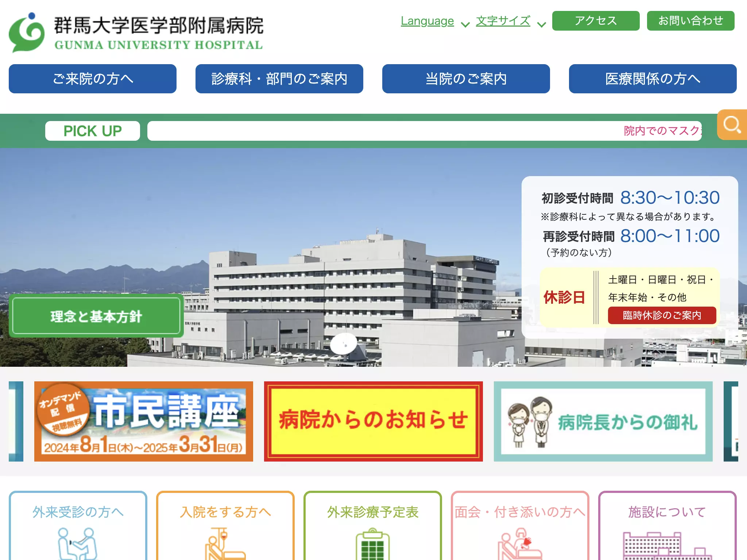
Task: Click the chevron next to 文字サイズ
Action: (542, 24)
